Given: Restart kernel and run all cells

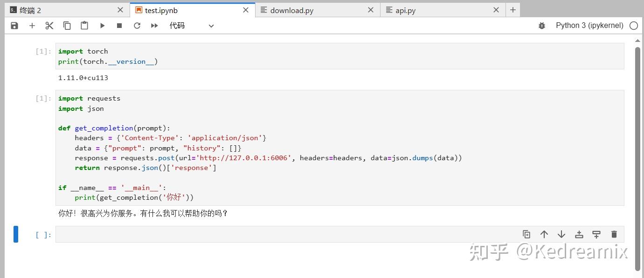Looking at the screenshot, I should (x=154, y=26).
